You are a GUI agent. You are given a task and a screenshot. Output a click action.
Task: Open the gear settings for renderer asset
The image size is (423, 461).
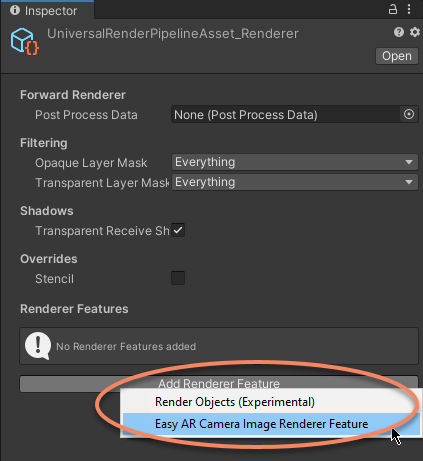(x=415, y=32)
